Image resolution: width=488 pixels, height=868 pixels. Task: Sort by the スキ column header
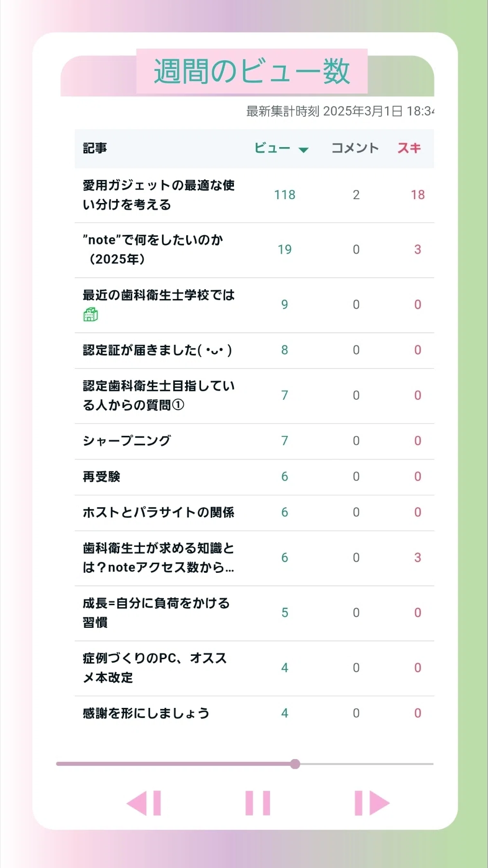(409, 148)
